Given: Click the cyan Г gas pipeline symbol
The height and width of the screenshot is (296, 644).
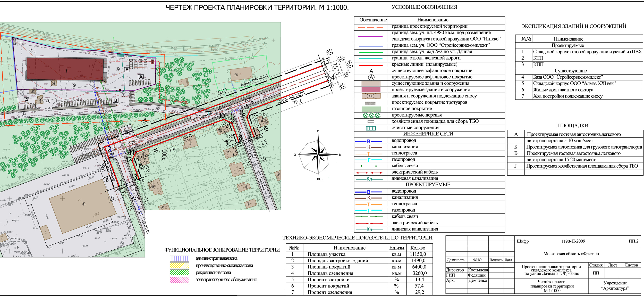Looking at the screenshot, I should pos(369,160).
